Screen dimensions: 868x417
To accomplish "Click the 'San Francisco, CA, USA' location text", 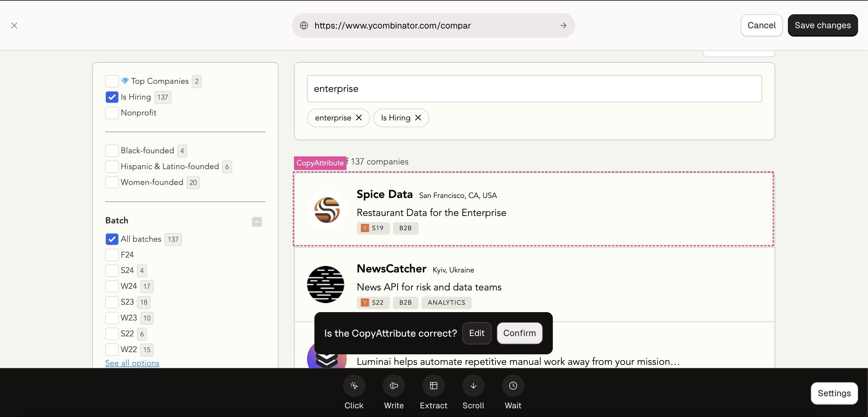I will [458, 195].
